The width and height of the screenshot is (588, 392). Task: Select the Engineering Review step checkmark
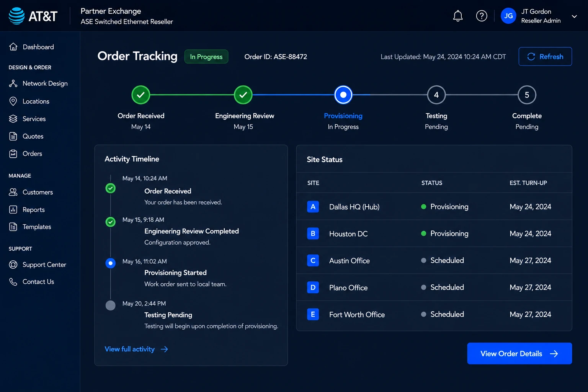[243, 95]
